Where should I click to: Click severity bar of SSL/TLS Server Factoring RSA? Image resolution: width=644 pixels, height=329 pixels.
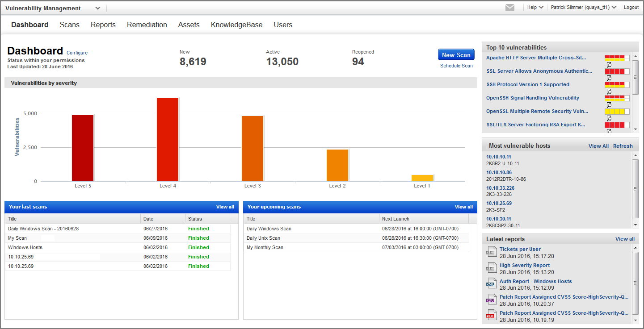pyautogui.click(x=617, y=125)
